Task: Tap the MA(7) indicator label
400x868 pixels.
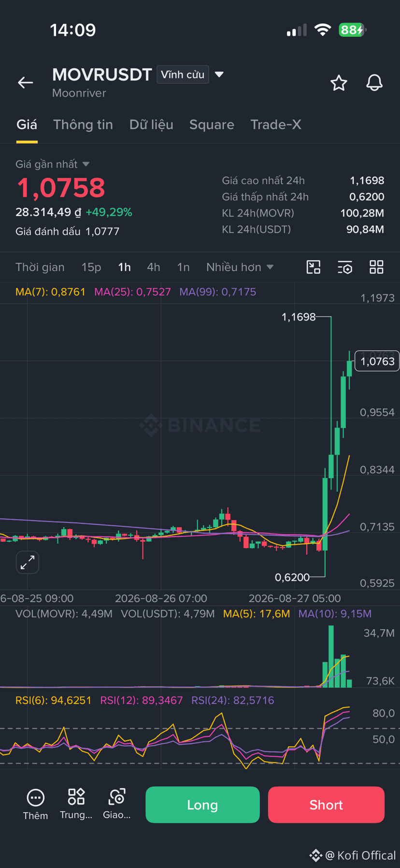Action: [50, 292]
